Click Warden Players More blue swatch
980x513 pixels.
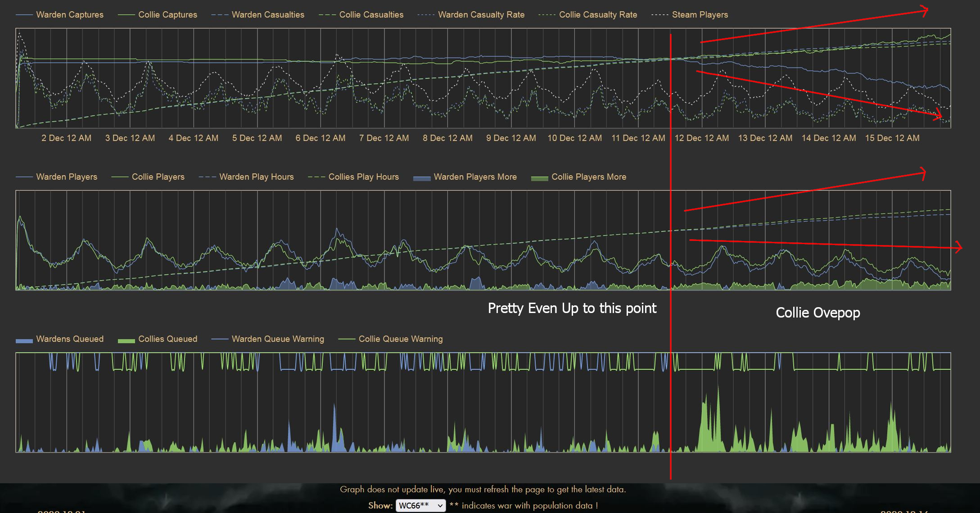(422, 178)
